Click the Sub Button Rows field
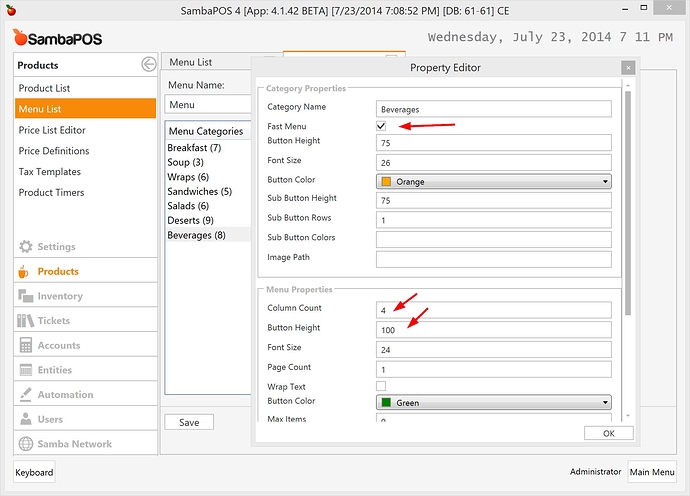This screenshot has width=690, height=496. (x=494, y=220)
